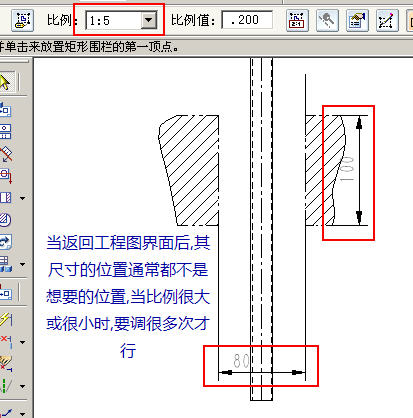This screenshot has height=418, width=413.
Task: Click the Distance Between dimension icon
Action: [x=5, y=341]
